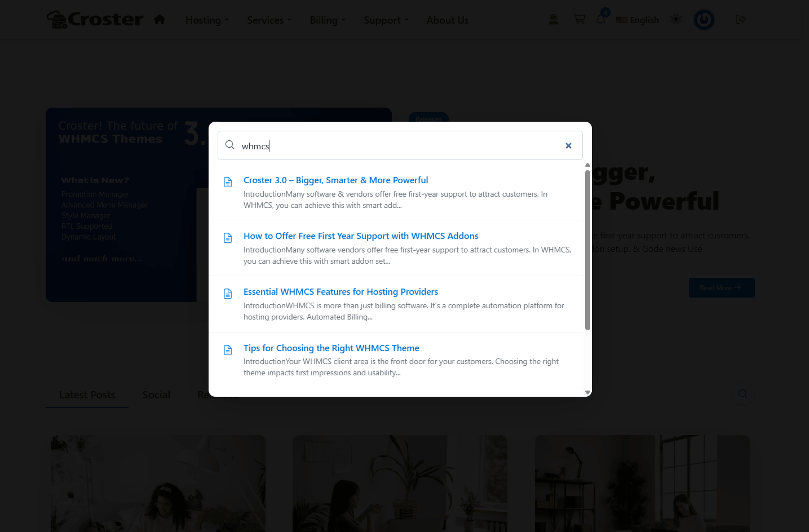Open the user account icon
809x532 pixels.
[554, 20]
